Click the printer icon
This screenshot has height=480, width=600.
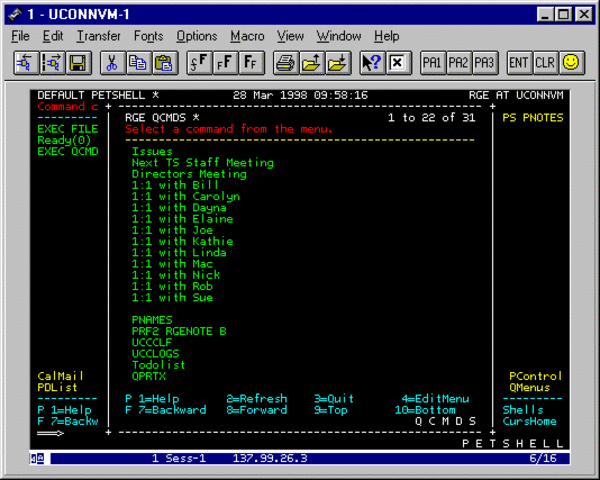[285, 63]
